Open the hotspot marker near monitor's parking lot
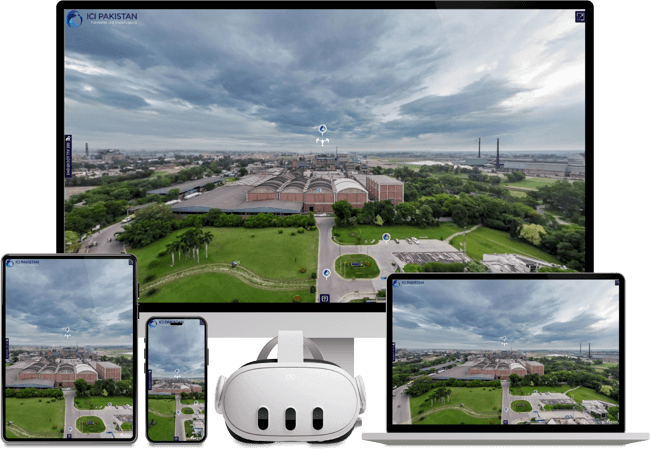650x449 pixels. pyautogui.click(x=386, y=238)
